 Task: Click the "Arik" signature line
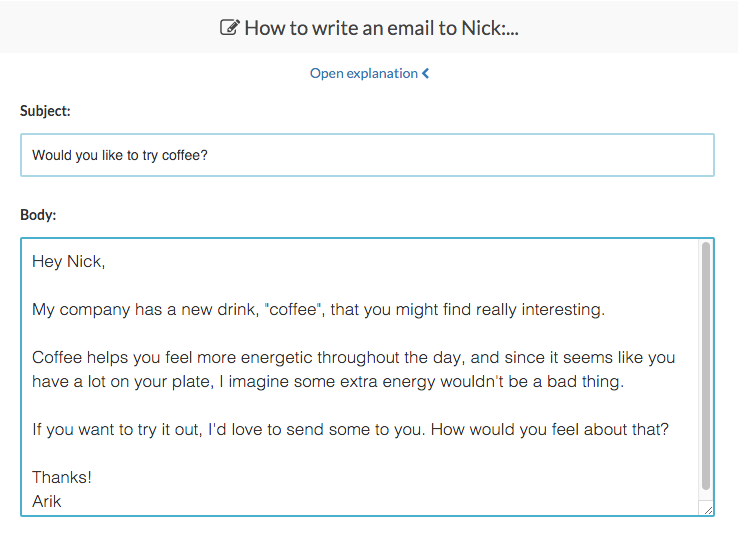click(x=47, y=502)
